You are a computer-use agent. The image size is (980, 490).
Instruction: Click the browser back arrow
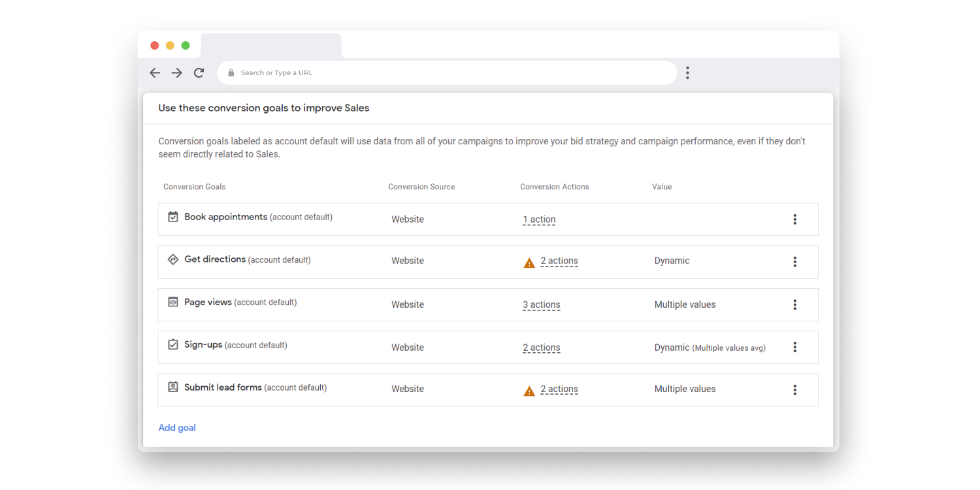tap(155, 73)
